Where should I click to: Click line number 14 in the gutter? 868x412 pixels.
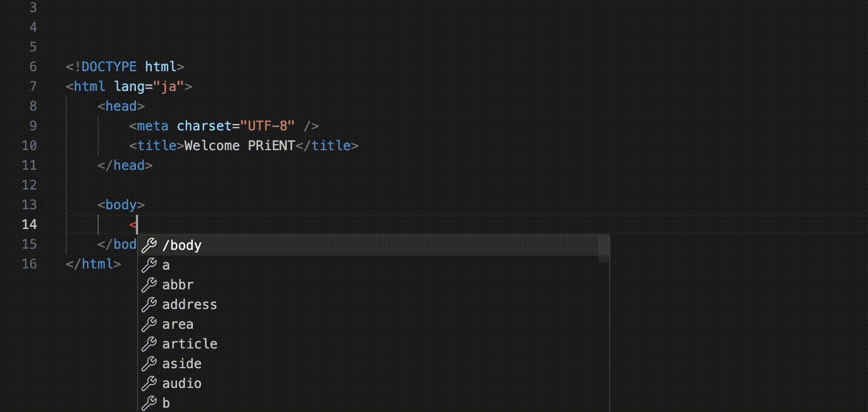pos(30,225)
